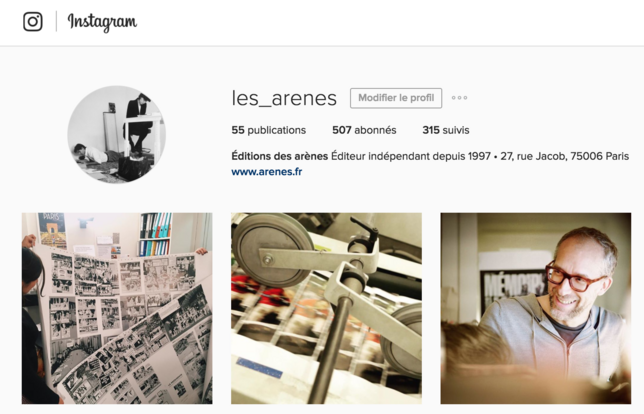Image resolution: width=644 pixels, height=414 pixels.
Task: Click the publications label text
Action: click(277, 130)
